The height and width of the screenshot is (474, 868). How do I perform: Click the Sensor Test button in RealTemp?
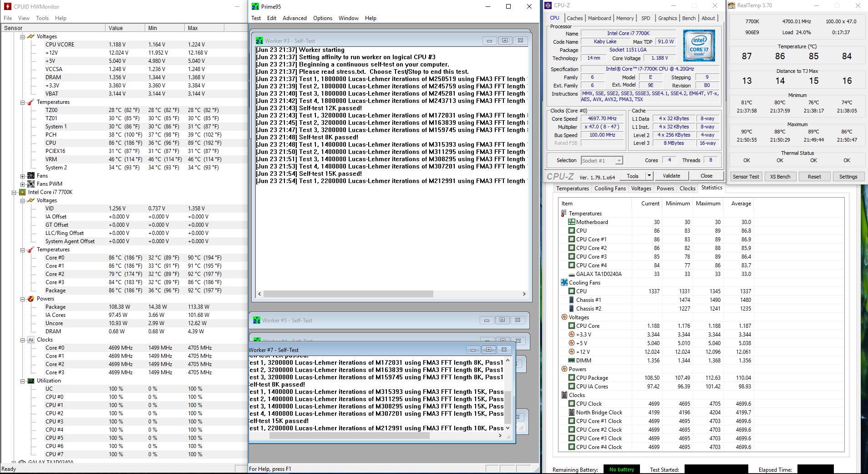coord(746,177)
